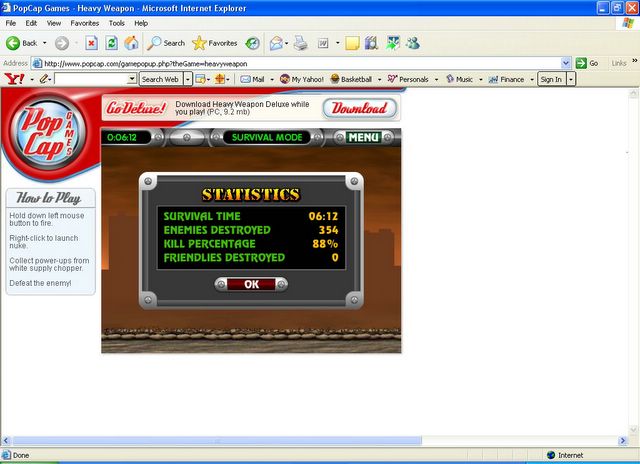The image size is (640, 464).
Task: Open the Yahoo search box dropdown
Action: pos(131,79)
